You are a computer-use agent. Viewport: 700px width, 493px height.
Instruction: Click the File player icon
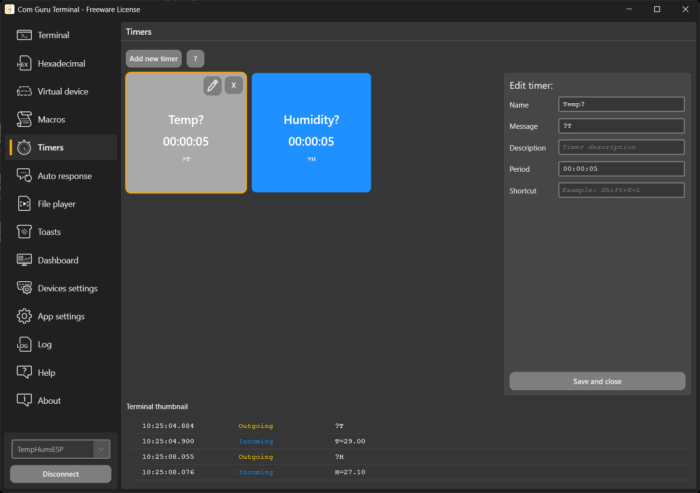pyautogui.click(x=24, y=204)
